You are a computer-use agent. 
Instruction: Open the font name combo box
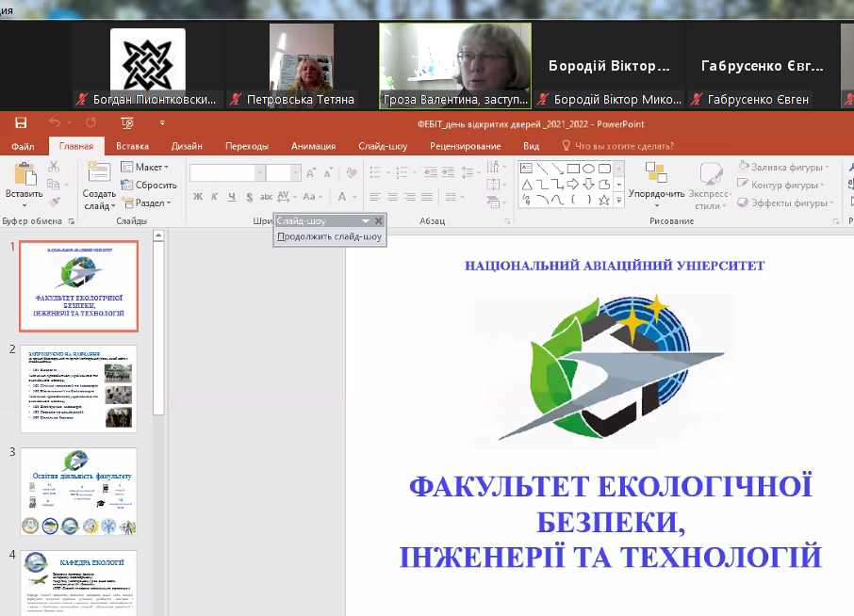(226, 172)
